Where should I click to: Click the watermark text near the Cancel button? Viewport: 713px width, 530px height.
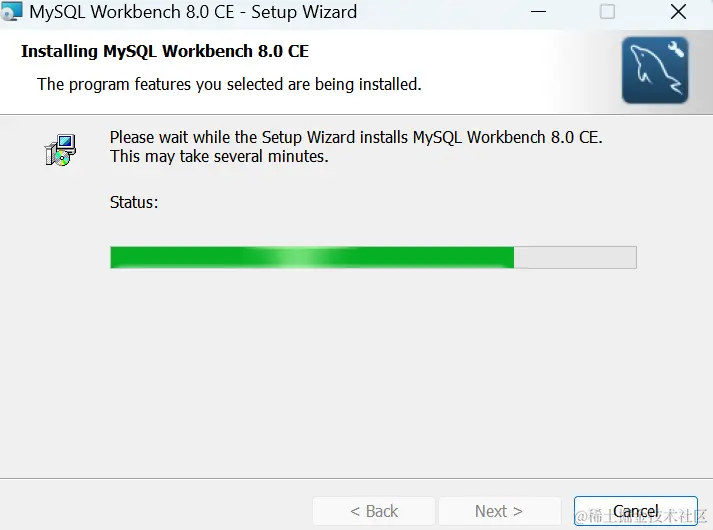point(641,516)
